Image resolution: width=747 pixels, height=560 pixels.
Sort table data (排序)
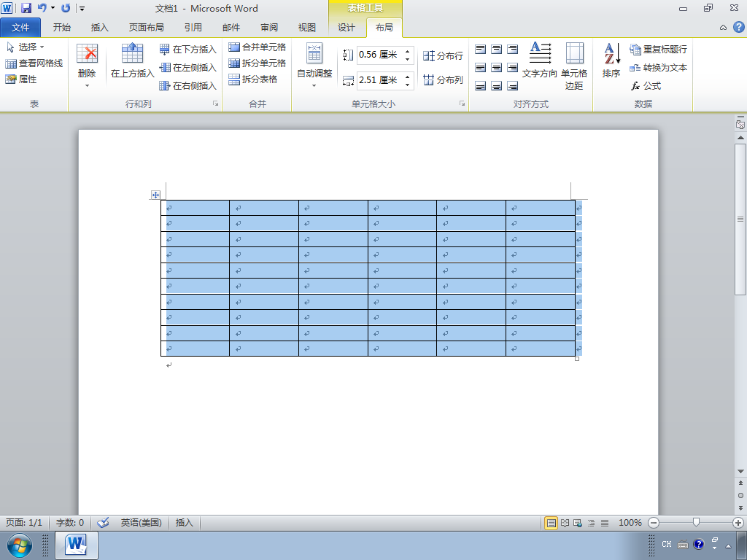[x=611, y=61]
